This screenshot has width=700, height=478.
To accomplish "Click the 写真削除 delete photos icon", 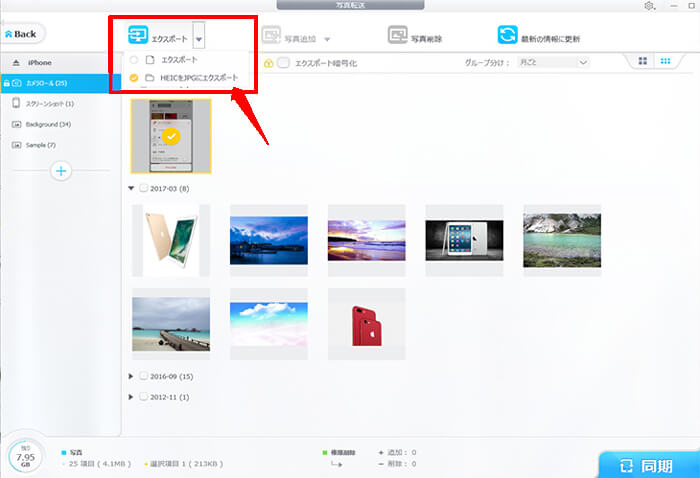I will click(397, 38).
